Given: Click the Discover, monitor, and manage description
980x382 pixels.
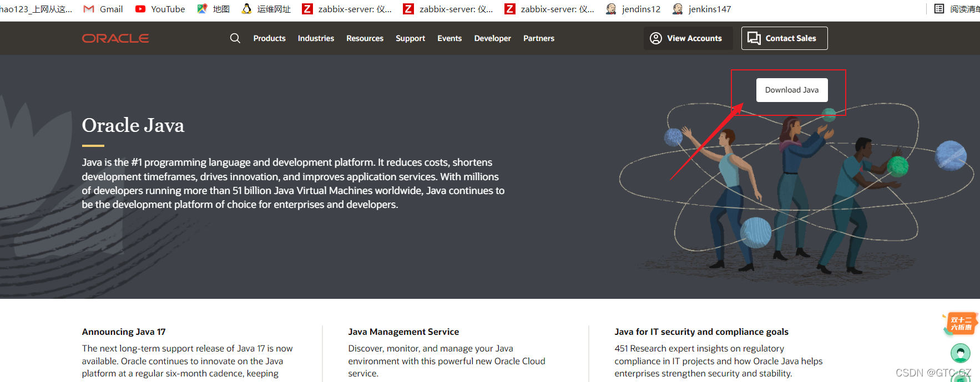Looking at the screenshot, I should pyautogui.click(x=447, y=361).
